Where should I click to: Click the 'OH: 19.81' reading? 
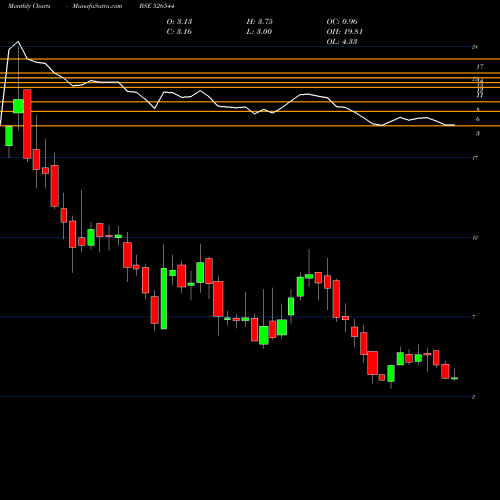click(x=345, y=32)
